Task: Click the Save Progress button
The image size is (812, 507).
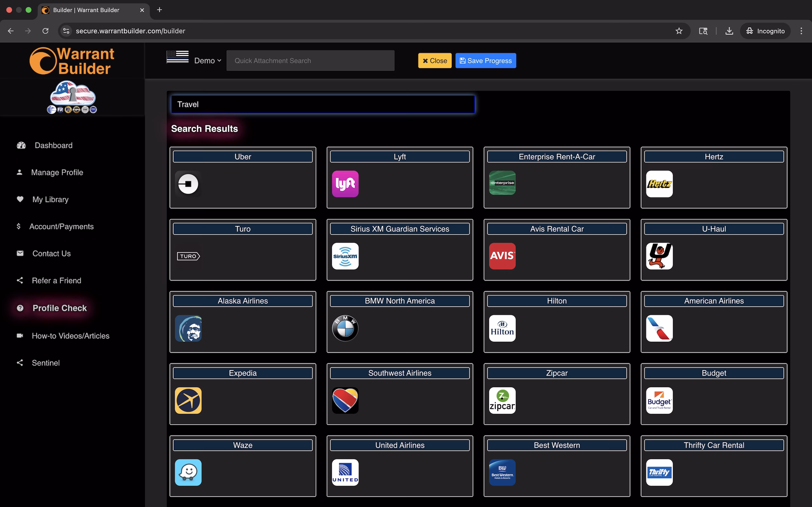Action: 485,61
